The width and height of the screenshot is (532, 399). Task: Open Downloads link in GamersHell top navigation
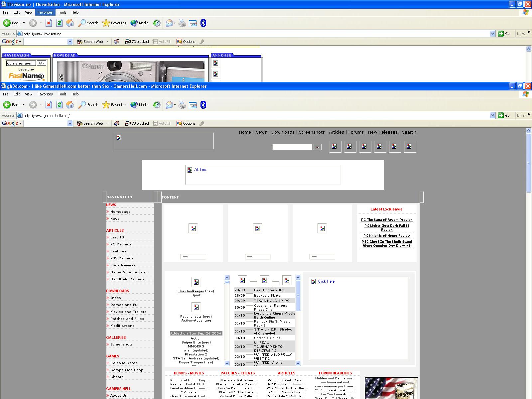[283, 132]
